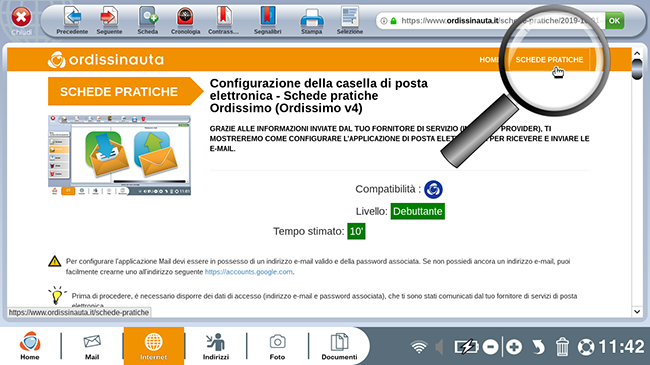Go forward with the Seguente arrow
Image resolution: width=650 pixels, height=365 pixels.
click(x=109, y=20)
